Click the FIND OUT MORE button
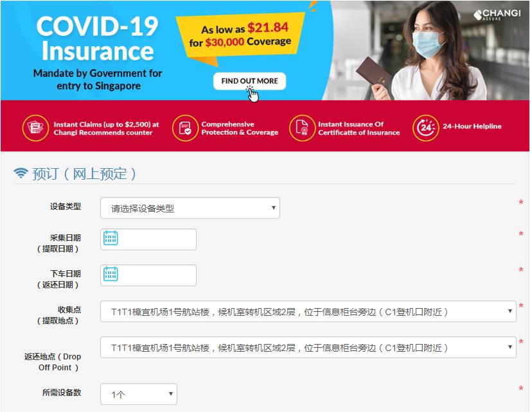The image size is (532, 412). pyautogui.click(x=249, y=81)
